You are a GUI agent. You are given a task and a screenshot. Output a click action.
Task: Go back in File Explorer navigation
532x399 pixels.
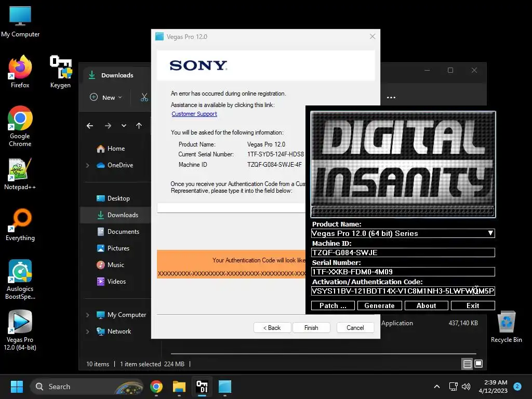tap(90, 126)
